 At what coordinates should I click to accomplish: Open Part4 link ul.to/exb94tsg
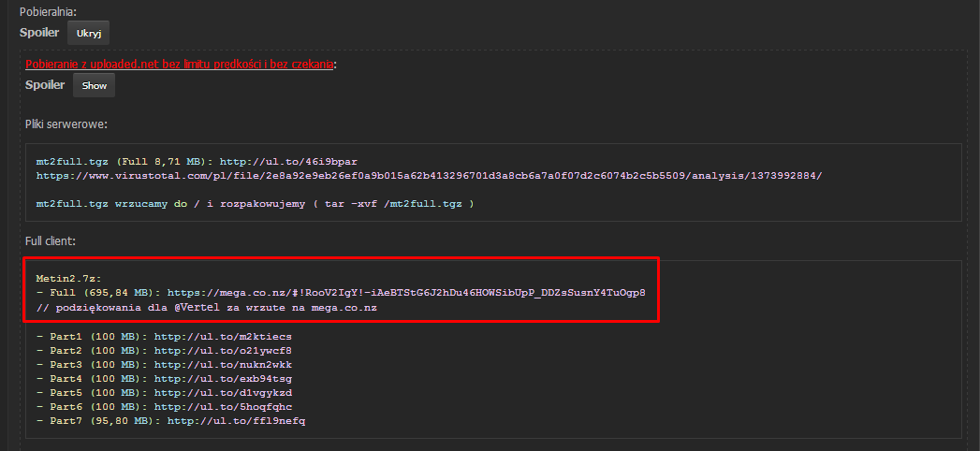coord(223,379)
